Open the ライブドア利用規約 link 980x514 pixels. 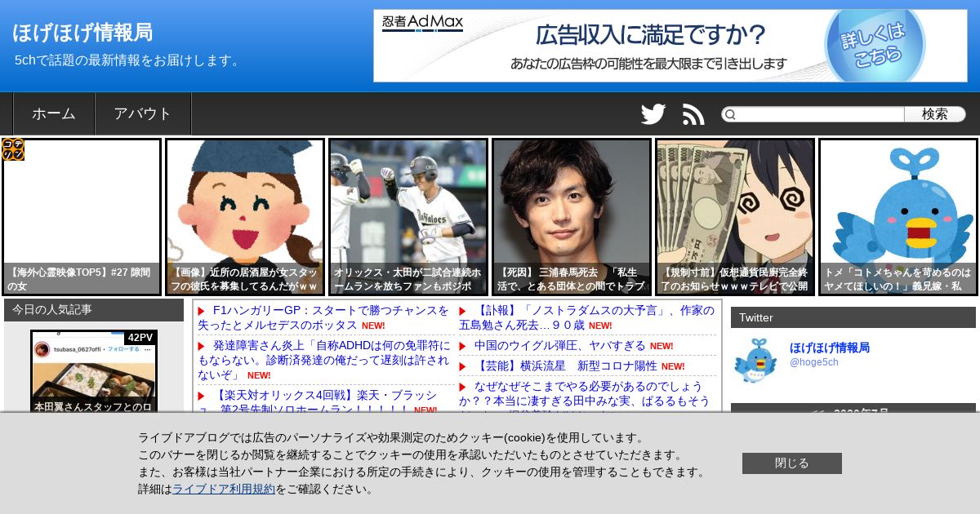click(224, 489)
